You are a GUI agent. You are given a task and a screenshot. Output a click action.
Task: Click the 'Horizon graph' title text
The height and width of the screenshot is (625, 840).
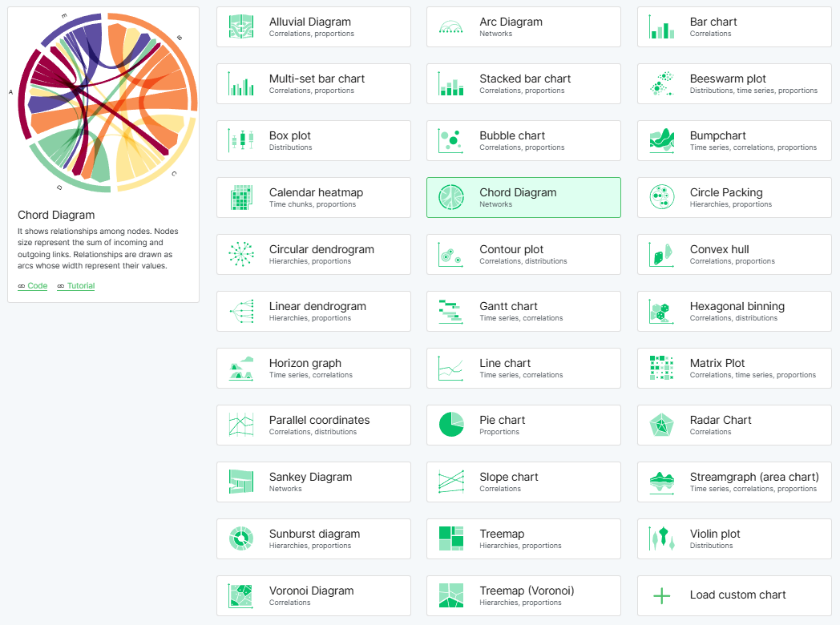point(305,363)
